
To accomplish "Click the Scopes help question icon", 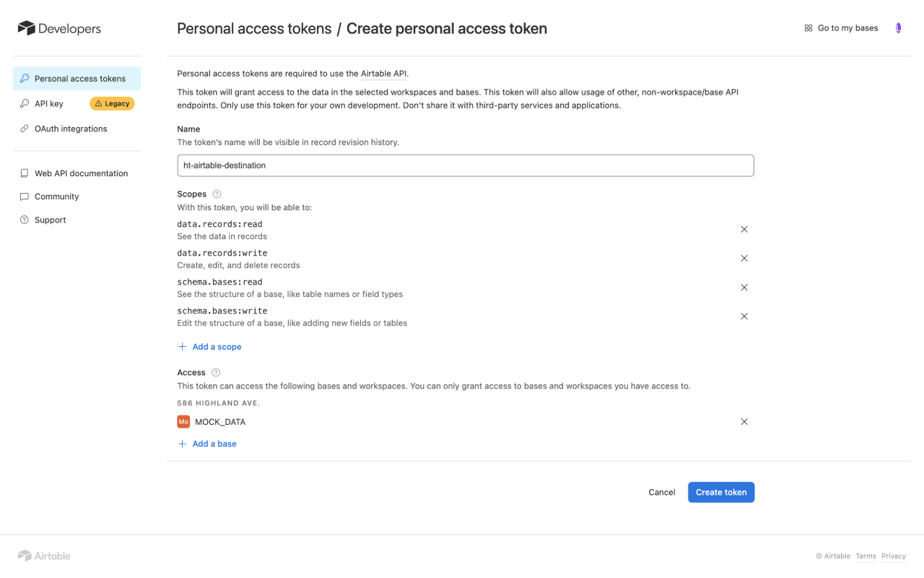I will 217,194.
